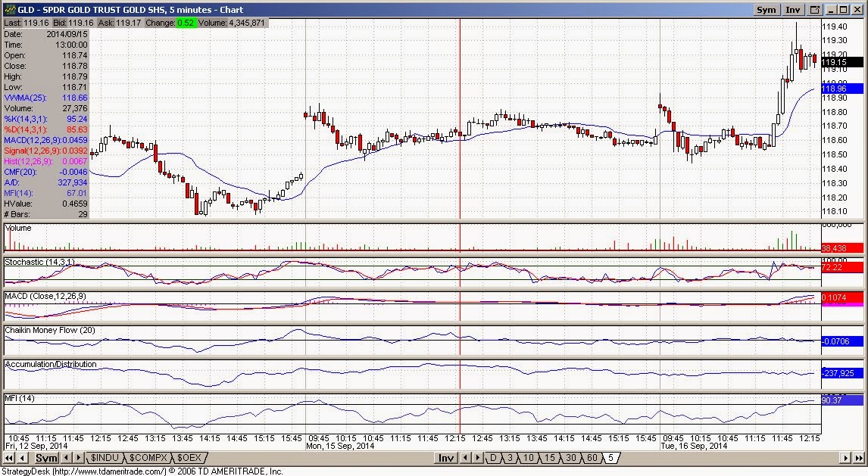This screenshot has width=868, height=476.
Task: Click the GLD chart window icon in title bar
Action: (9, 9)
